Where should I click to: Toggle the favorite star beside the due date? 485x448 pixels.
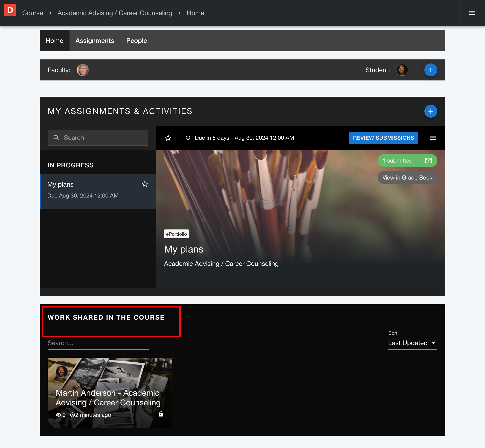168,138
